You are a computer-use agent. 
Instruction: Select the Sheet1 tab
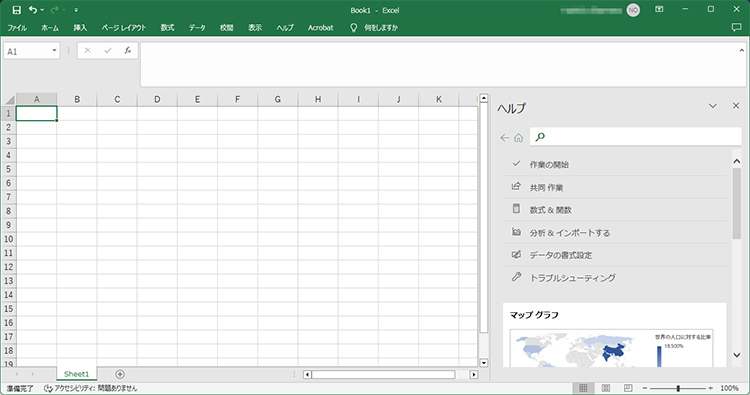pyautogui.click(x=77, y=374)
